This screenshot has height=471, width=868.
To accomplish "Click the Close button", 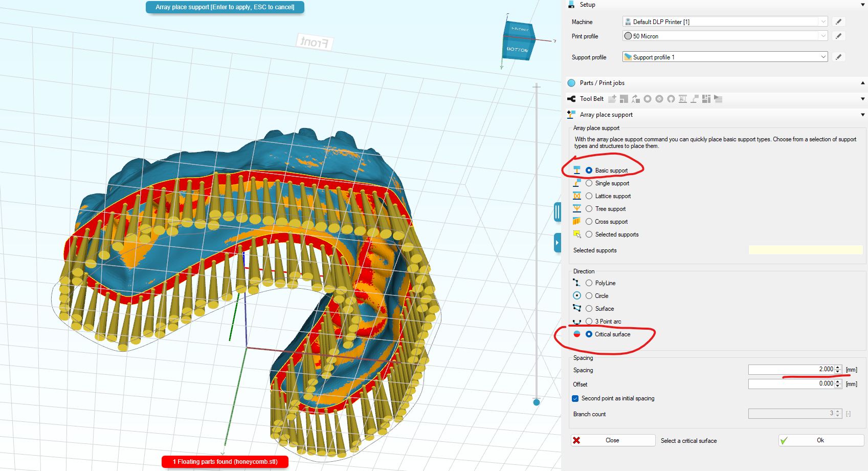I will click(x=612, y=440).
